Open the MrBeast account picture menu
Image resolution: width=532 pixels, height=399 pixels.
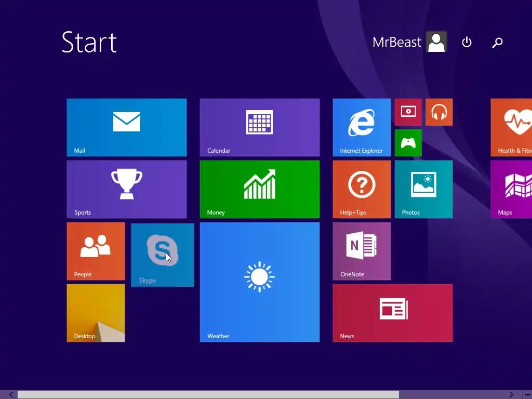pos(436,42)
